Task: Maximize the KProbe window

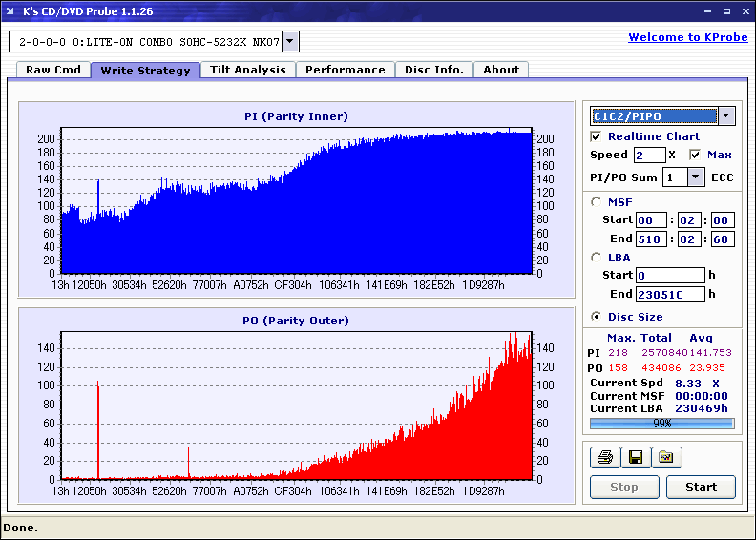Action: [x=726, y=11]
